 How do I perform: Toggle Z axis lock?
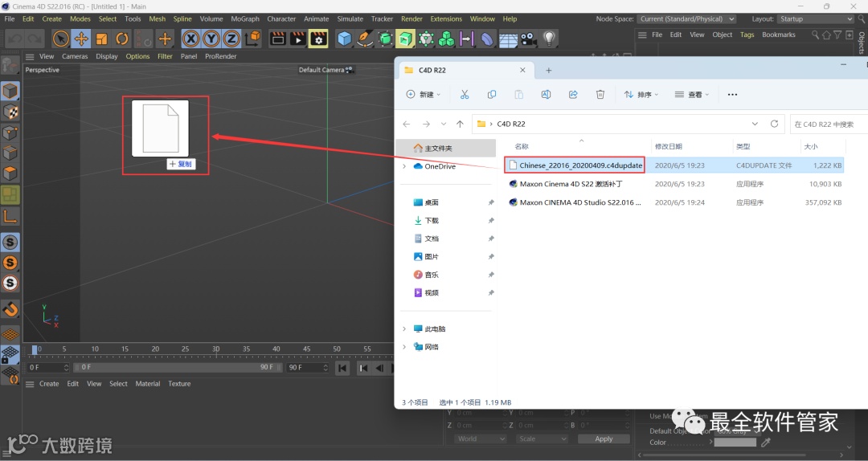point(231,39)
